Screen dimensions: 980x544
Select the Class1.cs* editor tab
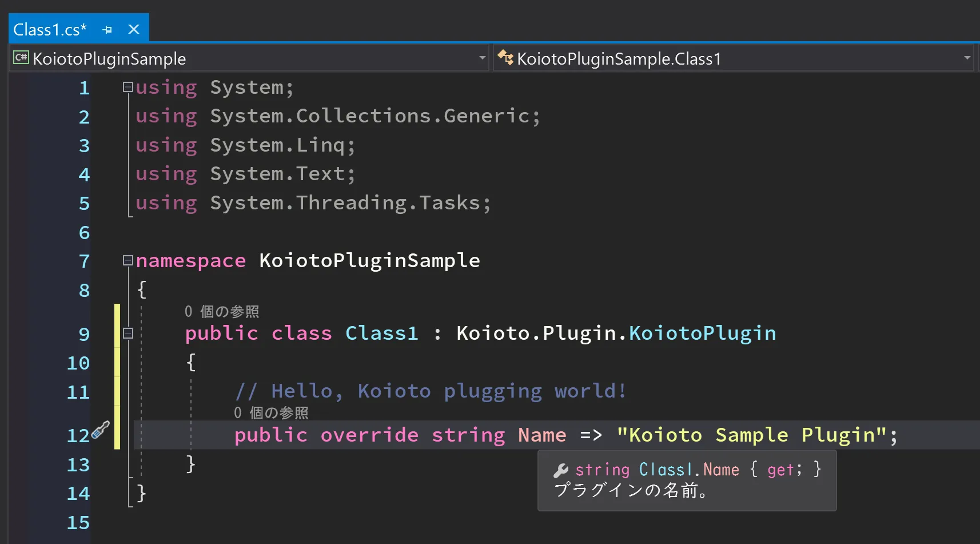coord(50,30)
